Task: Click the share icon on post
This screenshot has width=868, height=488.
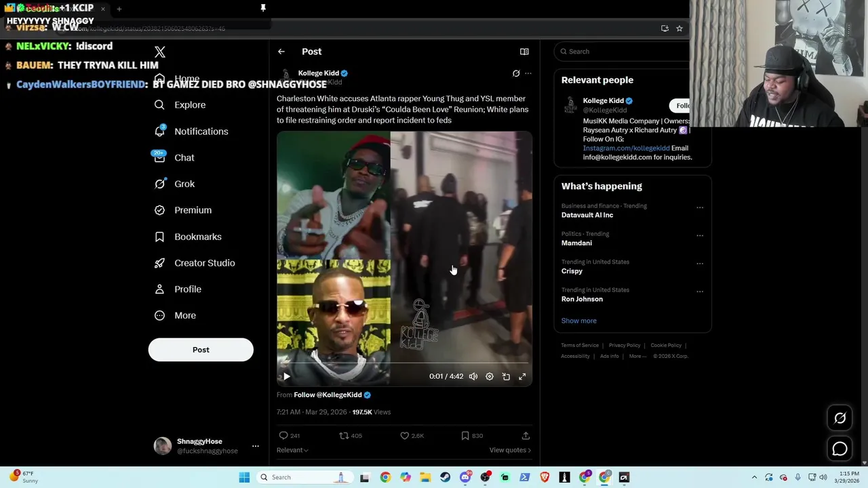Action: pyautogui.click(x=526, y=436)
